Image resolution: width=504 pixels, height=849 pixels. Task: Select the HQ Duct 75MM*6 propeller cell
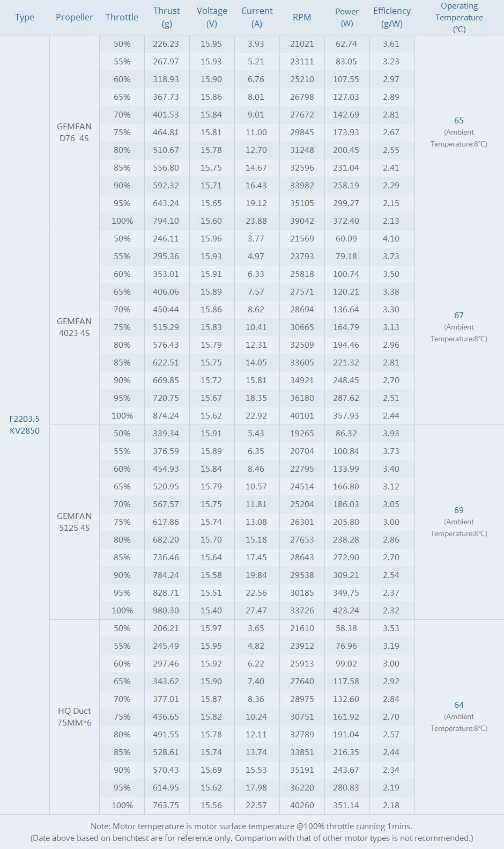(74, 716)
